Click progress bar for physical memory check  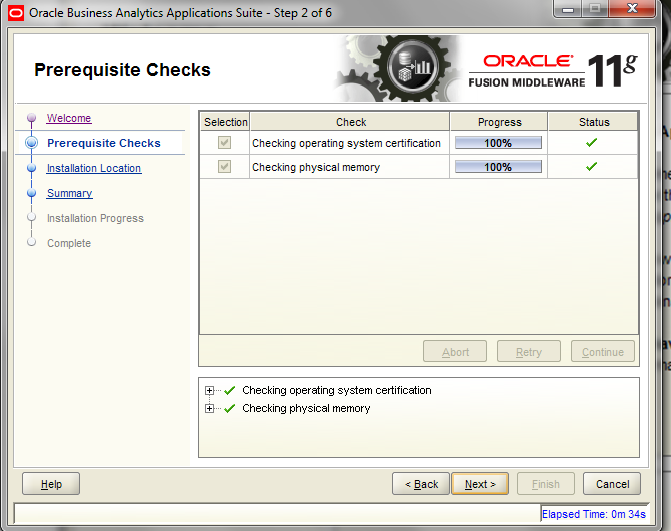coord(498,167)
